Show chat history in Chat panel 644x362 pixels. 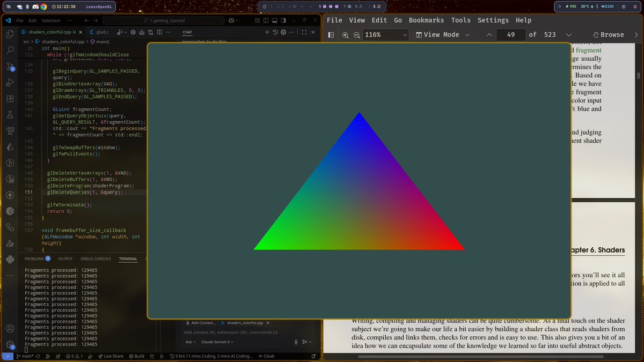pyautogui.click(x=275, y=32)
